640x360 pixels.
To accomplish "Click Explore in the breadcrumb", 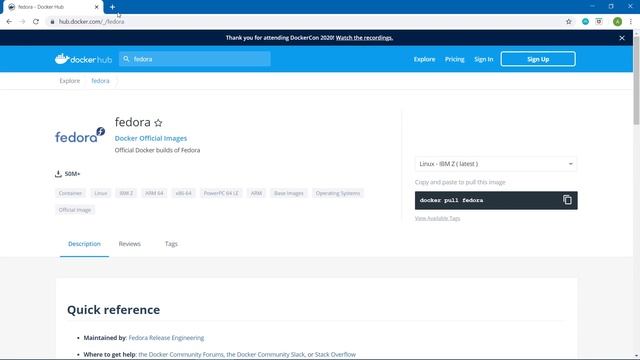I will (70, 81).
